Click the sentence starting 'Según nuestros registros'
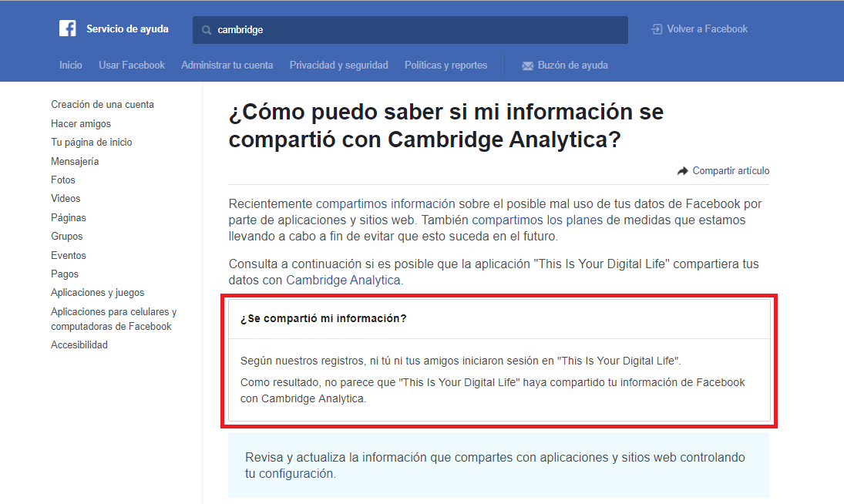This screenshot has width=844, height=504. click(x=460, y=361)
